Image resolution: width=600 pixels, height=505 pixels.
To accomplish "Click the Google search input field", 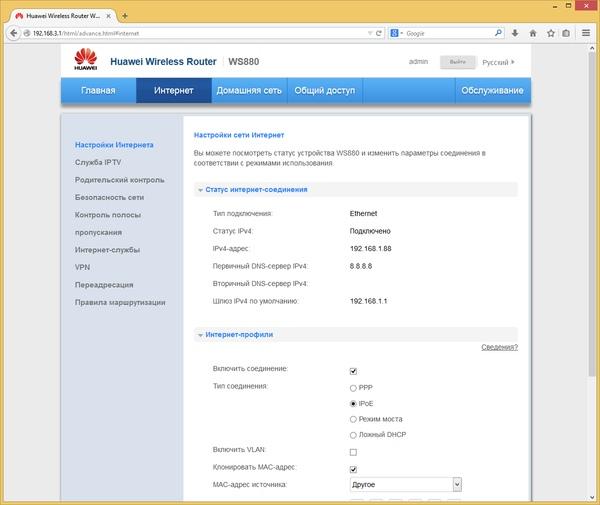I will 448,33.
